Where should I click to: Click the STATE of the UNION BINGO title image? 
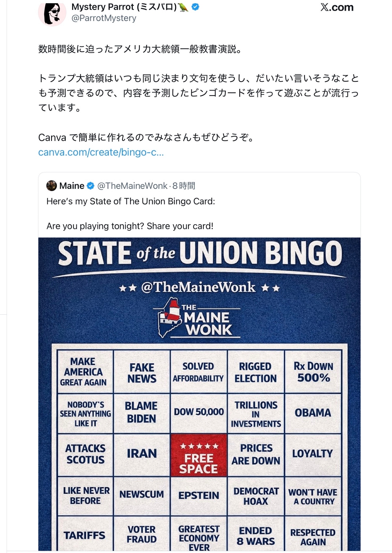pos(199,253)
